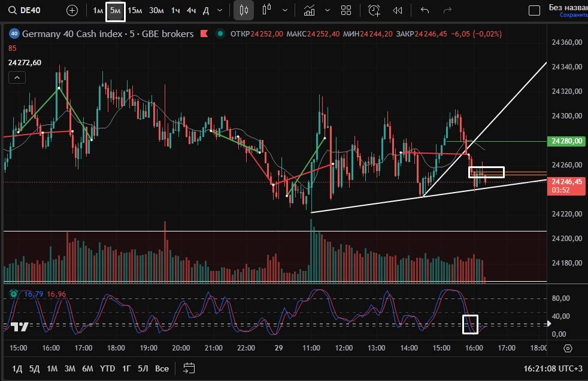Image resolution: width=588 pixels, height=381 pixels.
Task: Open the layout selection square icon
Action: click(535, 10)
